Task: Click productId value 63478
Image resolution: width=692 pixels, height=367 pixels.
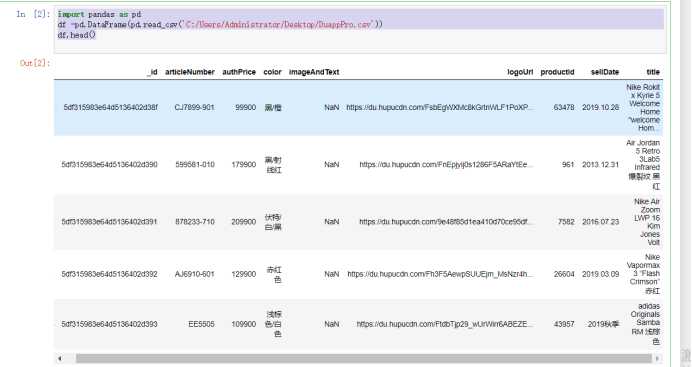Action: tap(564, 108)
